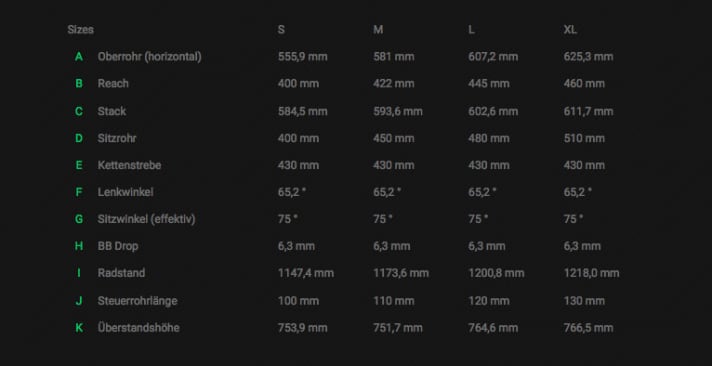The height and width of the screenshot is (366, 712).
Task: Click the S size column header
Action: tap(282, 30)
